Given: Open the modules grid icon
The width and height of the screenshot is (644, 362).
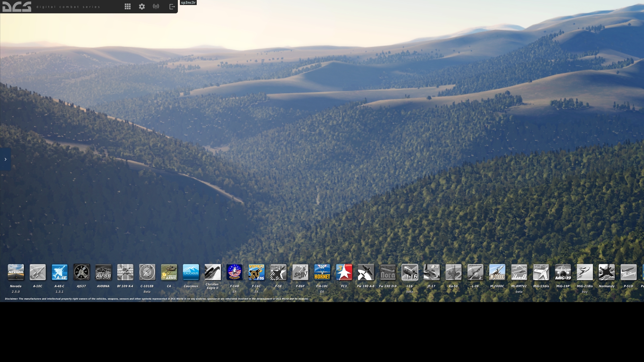Looking at the screenshot, I should click(x=128, y=7).
